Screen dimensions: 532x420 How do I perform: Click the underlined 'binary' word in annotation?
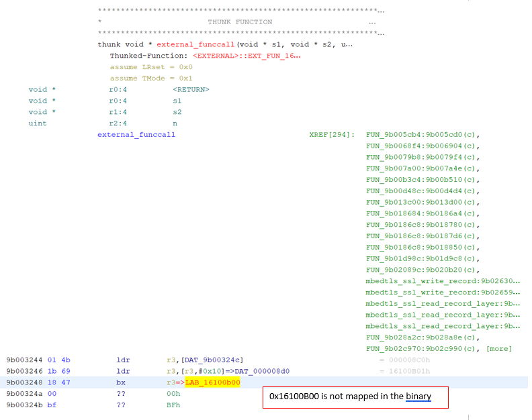[x=418, y=397]
